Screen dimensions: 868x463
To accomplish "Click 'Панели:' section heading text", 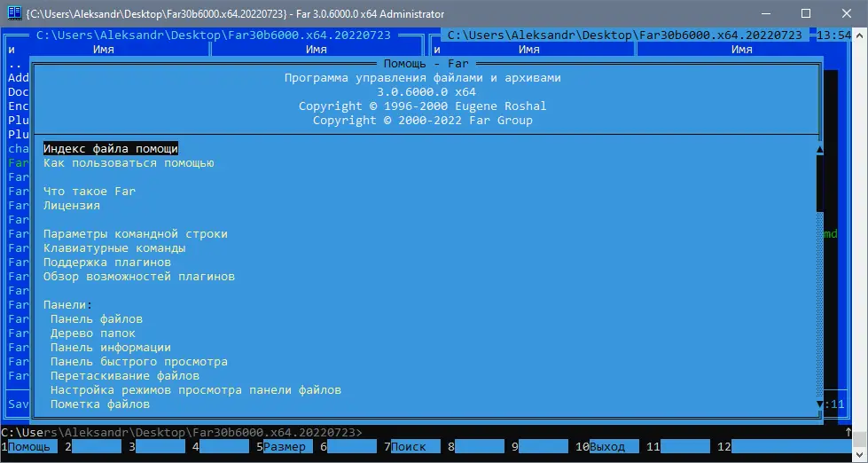I will pos(67,304).
